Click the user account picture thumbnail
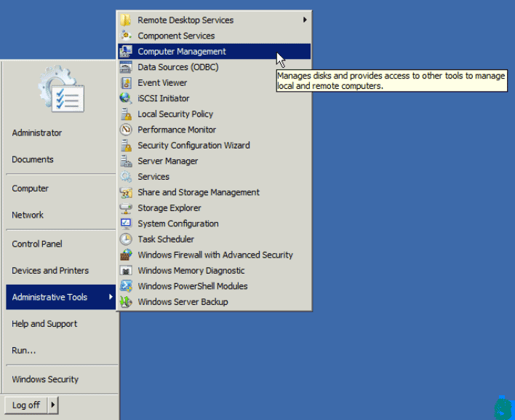 tap(61, 90)
